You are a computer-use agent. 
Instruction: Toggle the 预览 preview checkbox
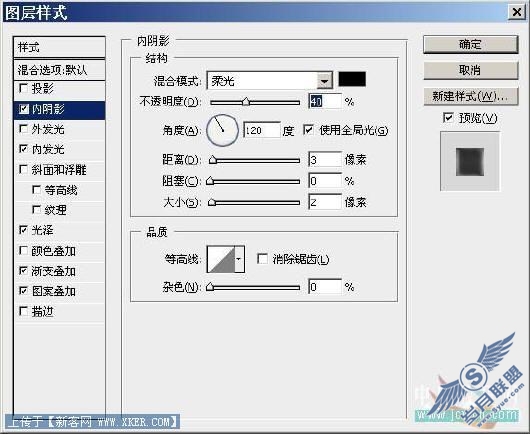tap(448, 117)
